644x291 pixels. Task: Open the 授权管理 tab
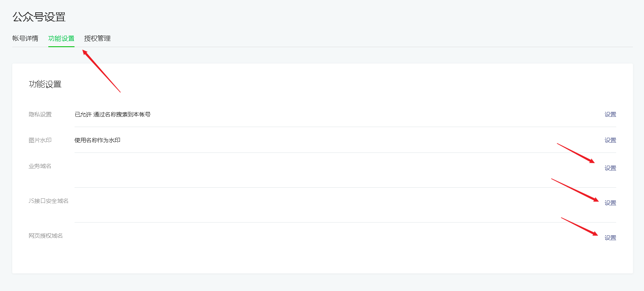tap(97, 39)
